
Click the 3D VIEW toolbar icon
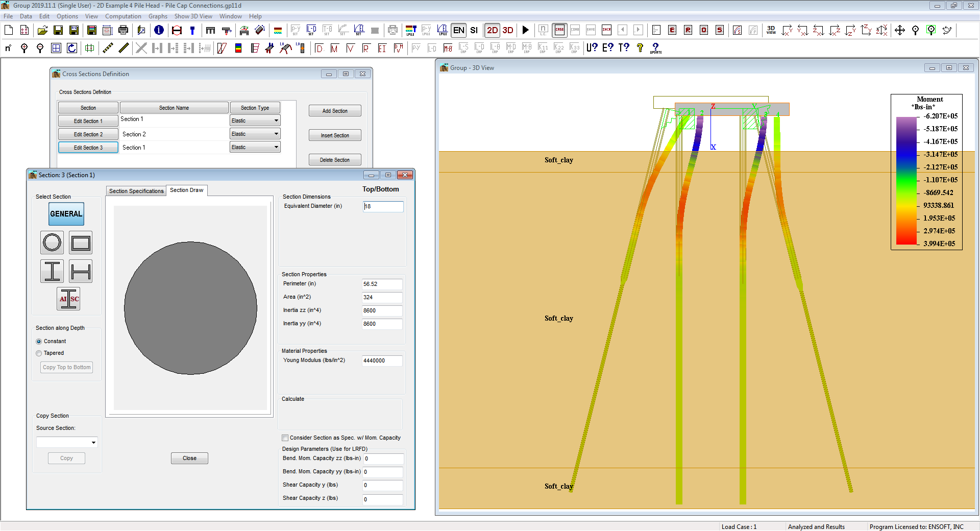coord(771,30)
